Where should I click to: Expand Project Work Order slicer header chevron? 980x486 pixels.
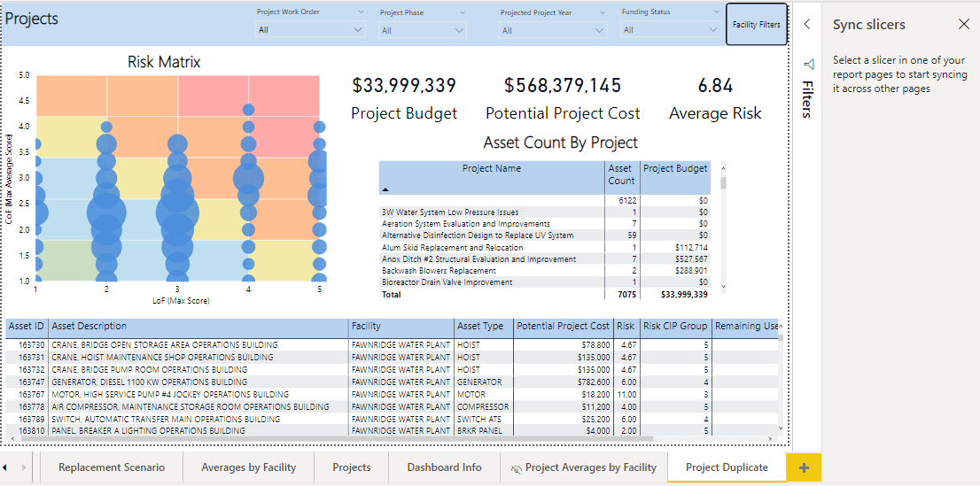[x=362, y=12]
